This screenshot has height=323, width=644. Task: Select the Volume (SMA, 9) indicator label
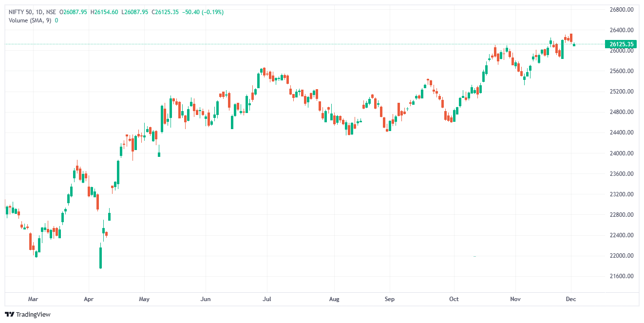(30, 20)
